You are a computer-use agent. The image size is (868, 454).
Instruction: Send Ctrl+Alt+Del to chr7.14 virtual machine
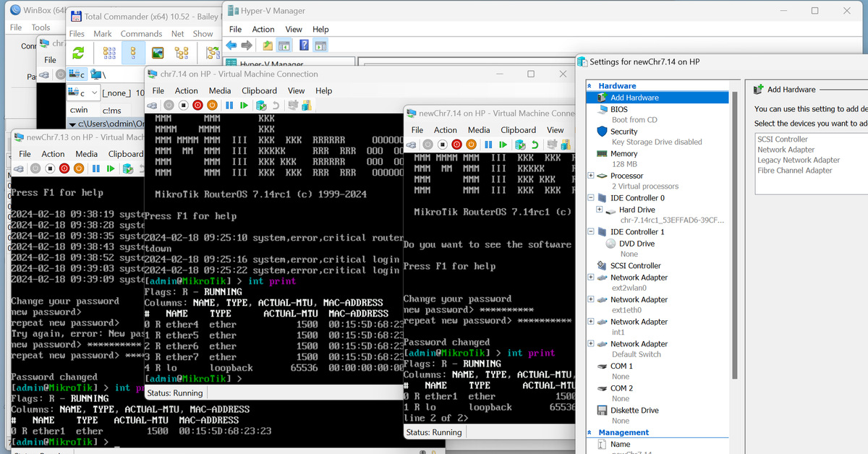[x=153, y=105]
